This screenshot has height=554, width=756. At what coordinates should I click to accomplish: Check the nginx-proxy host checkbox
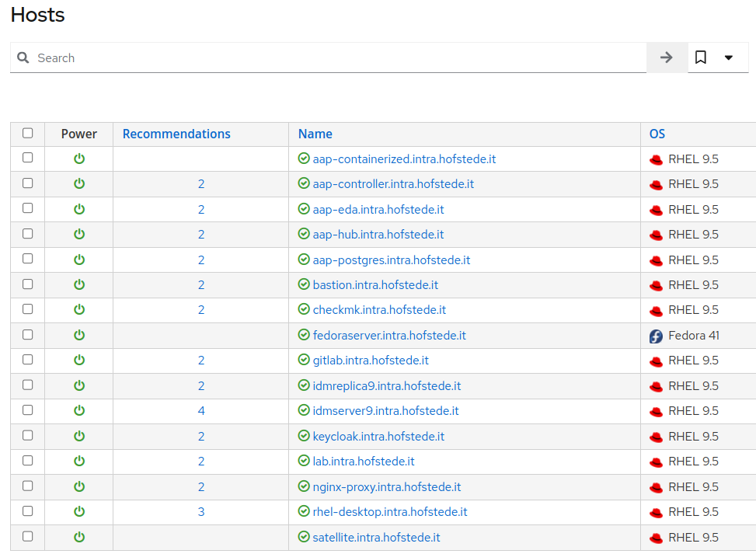coord(28,486)
